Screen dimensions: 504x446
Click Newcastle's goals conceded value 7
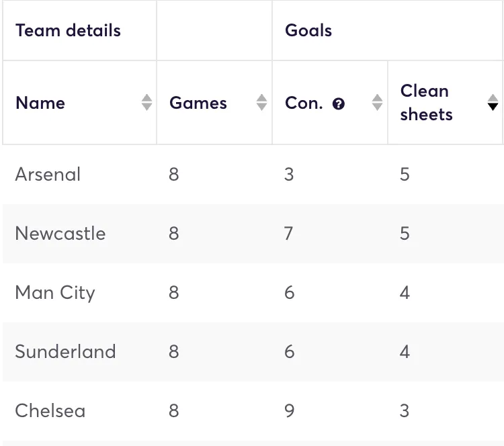coord(289,234)
